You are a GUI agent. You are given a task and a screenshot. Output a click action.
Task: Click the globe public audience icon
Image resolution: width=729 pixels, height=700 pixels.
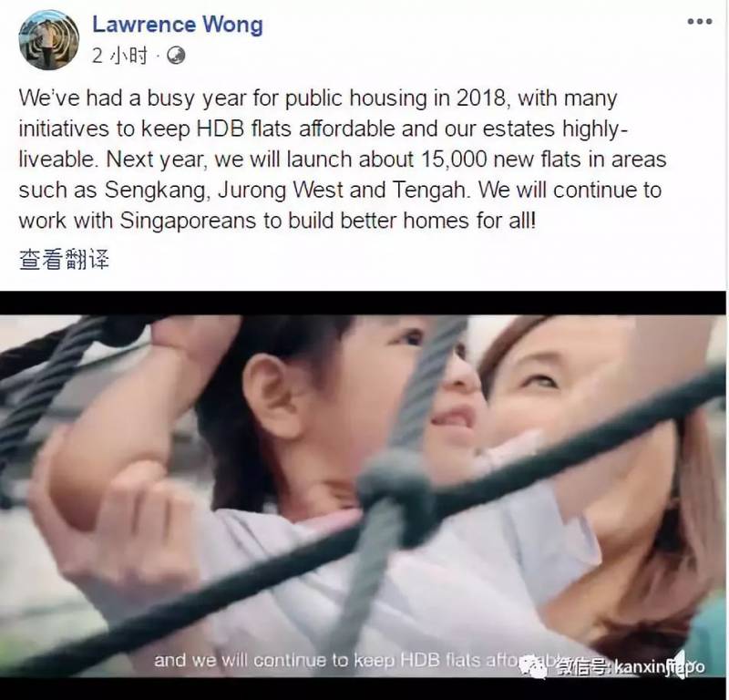click(x=176, y=56)
